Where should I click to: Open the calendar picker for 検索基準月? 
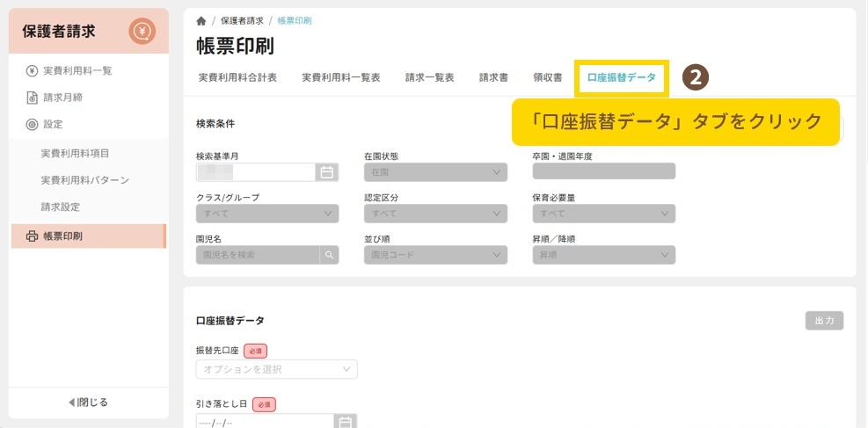click(x=327, y=172)
